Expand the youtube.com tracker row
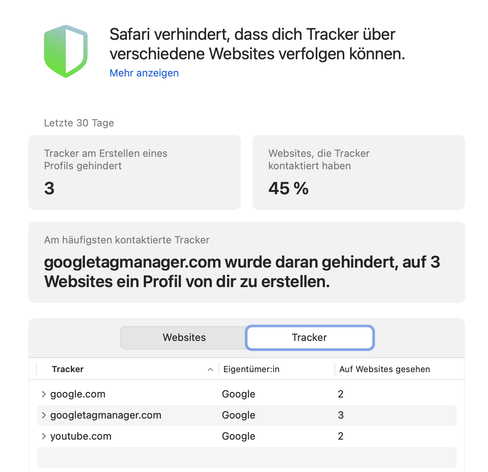Screen dimensions: 488x472 [x=43, y=436]
